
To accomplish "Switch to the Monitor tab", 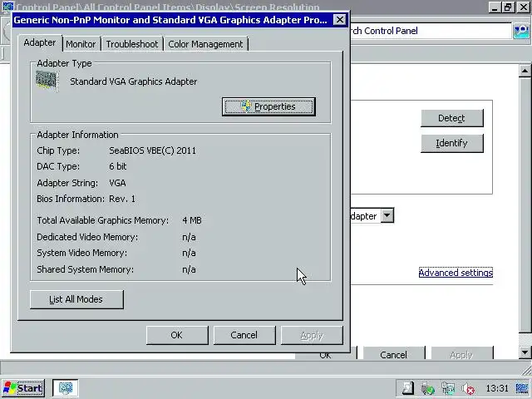I will [x=81, y=44].
